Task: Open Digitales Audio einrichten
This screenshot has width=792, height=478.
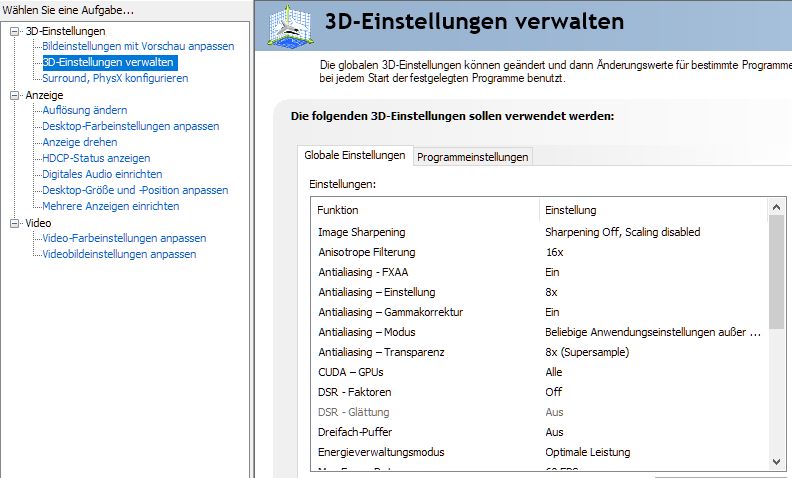Action: tap(102, 174)
